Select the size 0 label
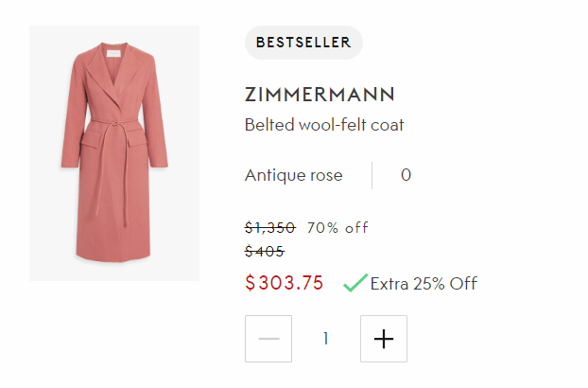Viewport: 588px width, 388px height. coord(406,175)
